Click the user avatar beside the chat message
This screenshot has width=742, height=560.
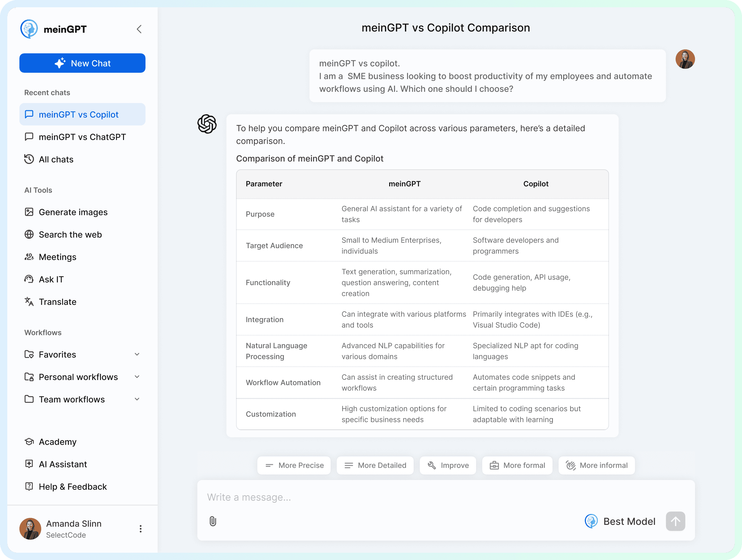(x=685, y=59)
